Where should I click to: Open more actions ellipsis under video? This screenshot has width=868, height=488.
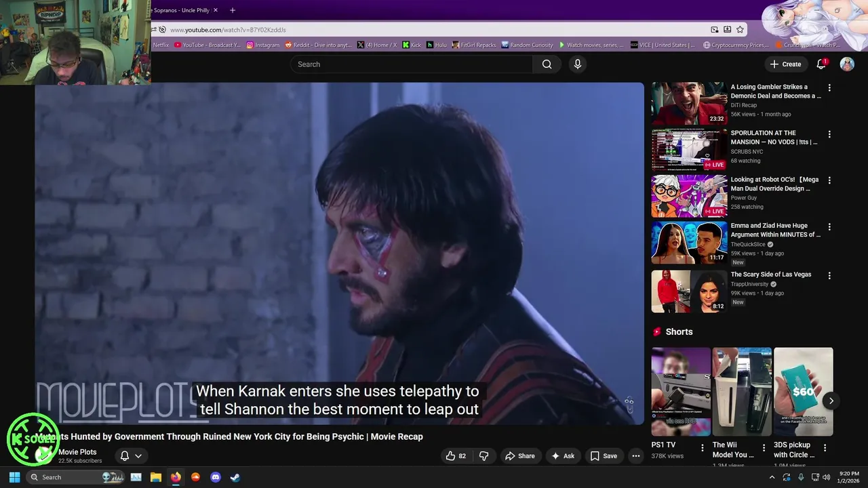636,456
